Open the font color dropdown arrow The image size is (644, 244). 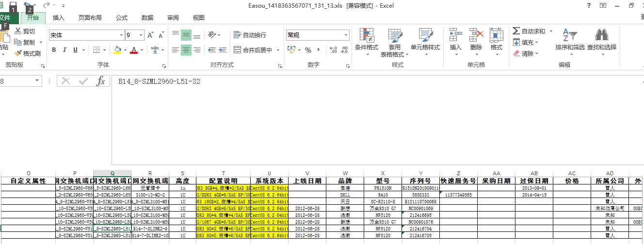coord(142,50)
